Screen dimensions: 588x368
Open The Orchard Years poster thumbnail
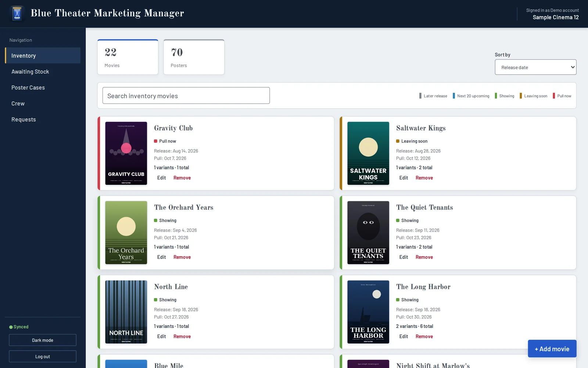pyautogui.click(x=126, y=233)
